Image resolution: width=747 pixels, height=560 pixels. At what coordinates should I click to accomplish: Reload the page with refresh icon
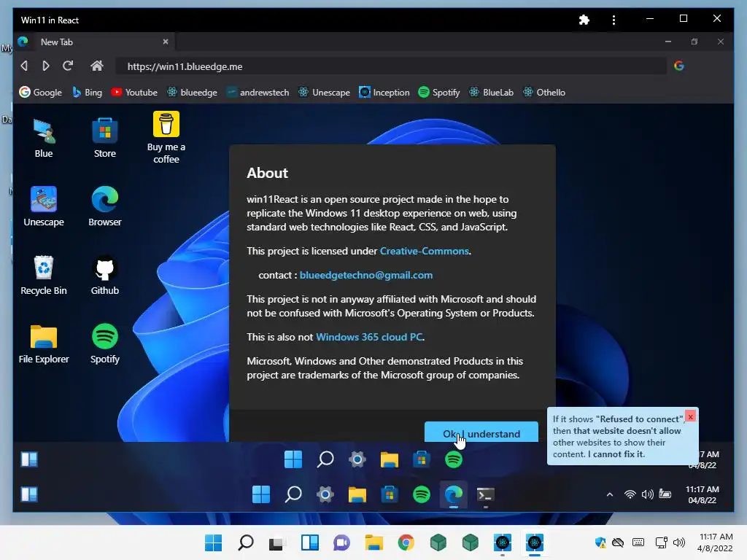(68, 66)
